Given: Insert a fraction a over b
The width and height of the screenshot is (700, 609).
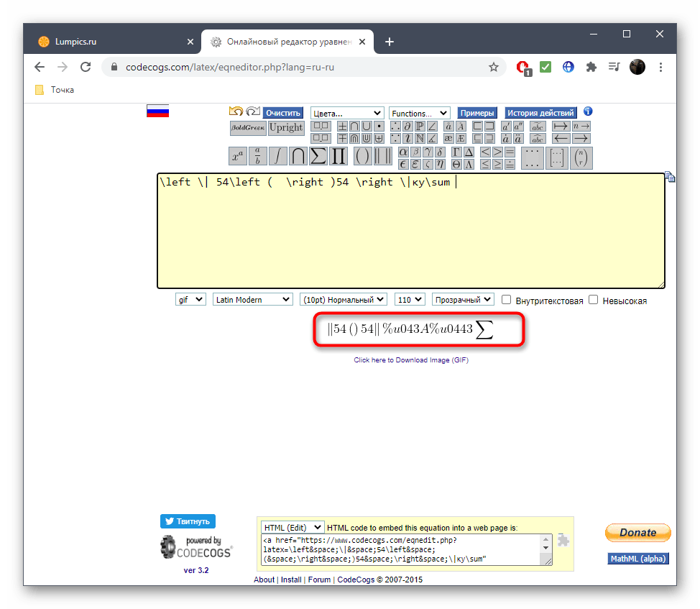Looking at the screenshot, I should [257, 156].
